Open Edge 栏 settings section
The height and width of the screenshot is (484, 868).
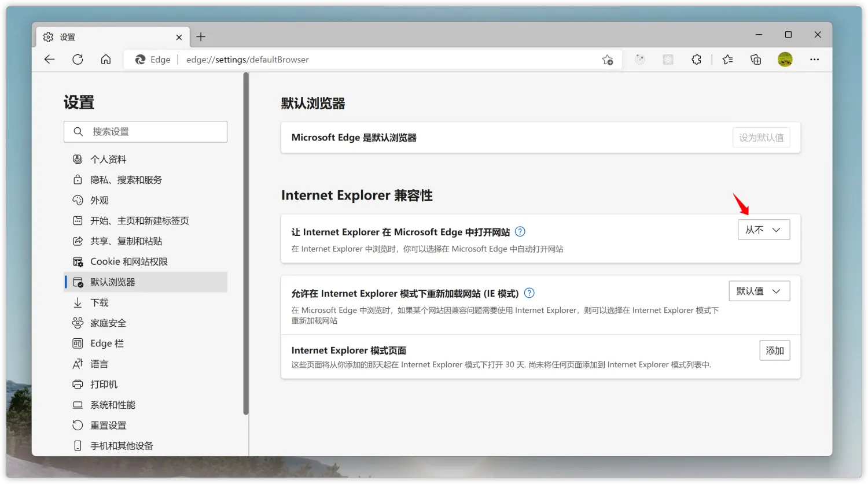(x=145, y=343)
